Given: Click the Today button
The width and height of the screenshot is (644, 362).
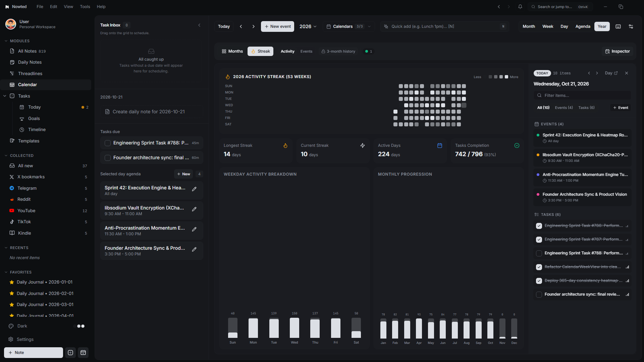Looking at the screenshot, I should click(x=224, y=26).
